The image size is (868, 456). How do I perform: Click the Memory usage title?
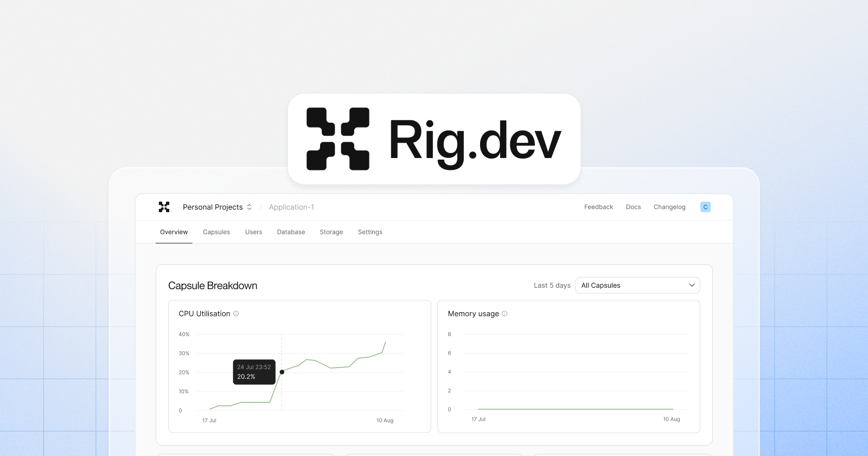(x=473, y=314)
